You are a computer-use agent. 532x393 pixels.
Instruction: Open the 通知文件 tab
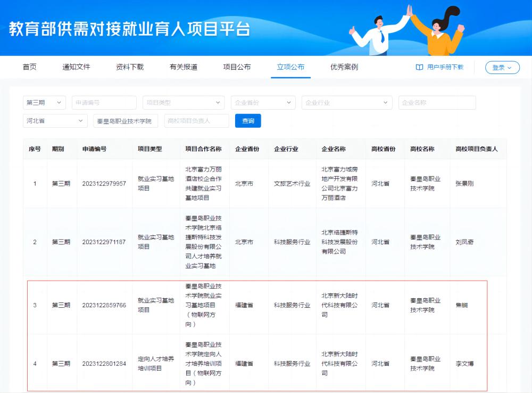[x=76, y=67]
